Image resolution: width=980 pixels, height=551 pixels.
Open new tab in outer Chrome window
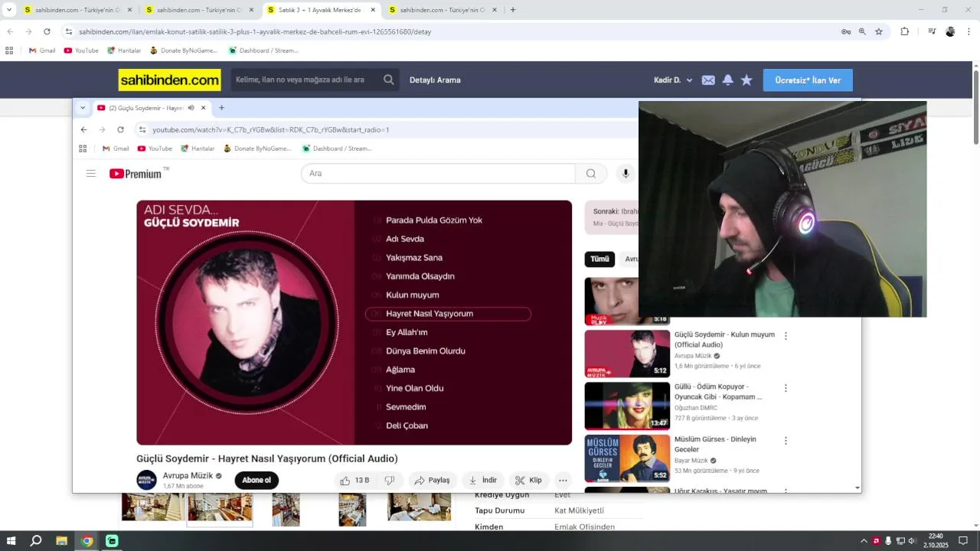click(x=513, y=10)
